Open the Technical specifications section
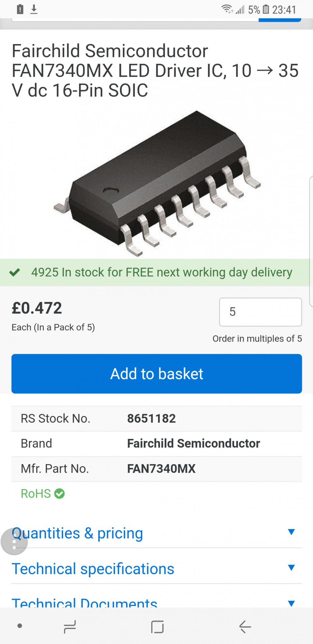The width and height of the screenshot is (313, 644). click(x=93, y=569)
